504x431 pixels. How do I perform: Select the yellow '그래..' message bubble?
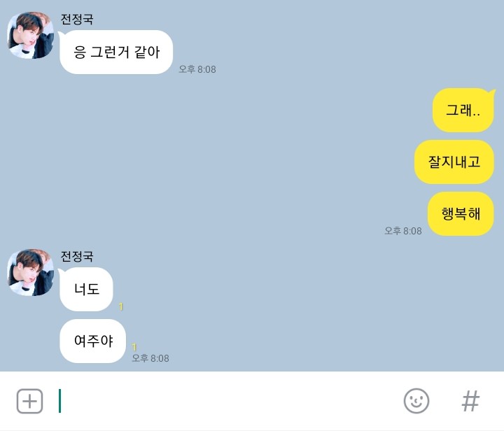463,110
